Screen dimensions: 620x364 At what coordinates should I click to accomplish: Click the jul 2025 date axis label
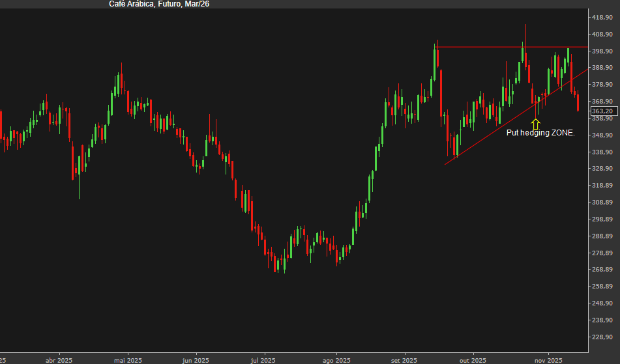click(x=263, y=361)
